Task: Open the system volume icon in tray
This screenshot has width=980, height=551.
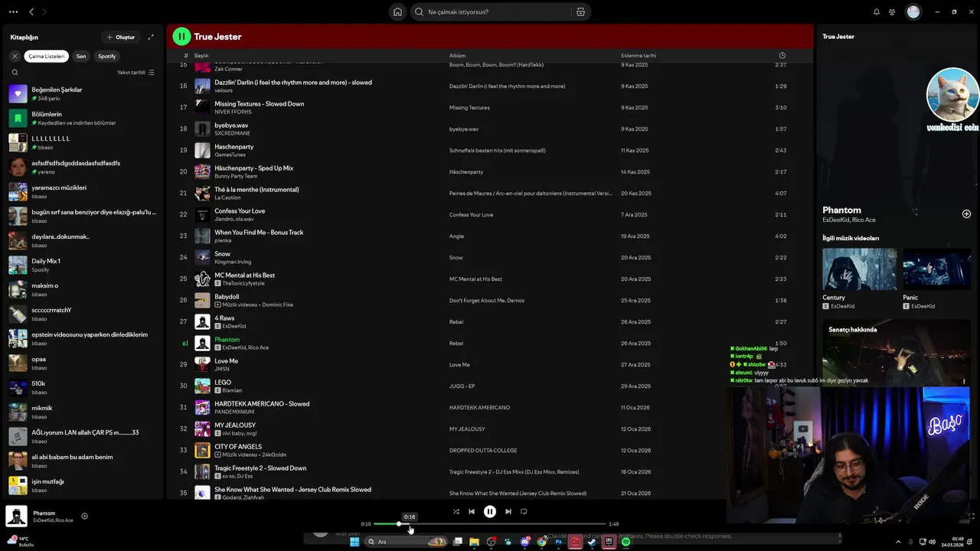Action: [x=932, y=542]
